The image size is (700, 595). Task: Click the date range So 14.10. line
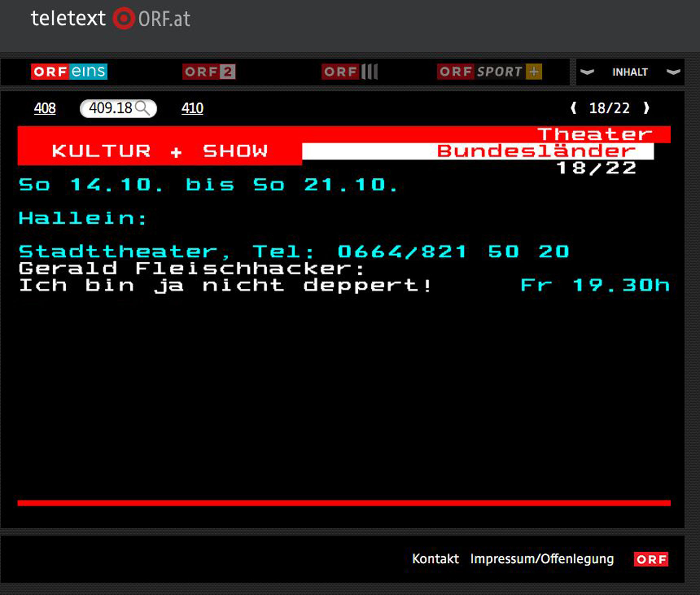tap(209, 185)
